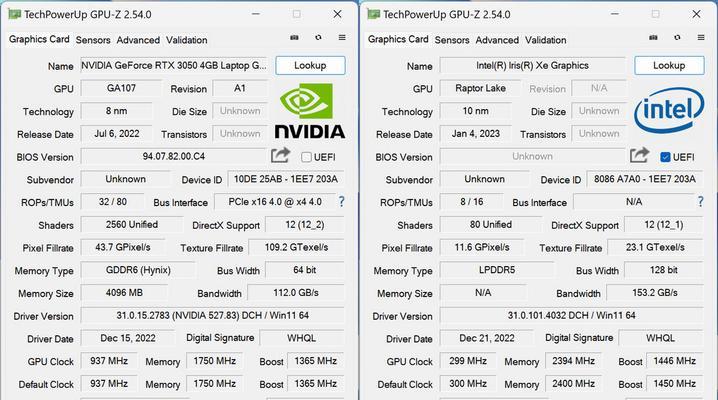The height and width of the screenshot is (400, 718).
Task: Close the NVIDIA GPU-Z window
Action: pos(337,14)
